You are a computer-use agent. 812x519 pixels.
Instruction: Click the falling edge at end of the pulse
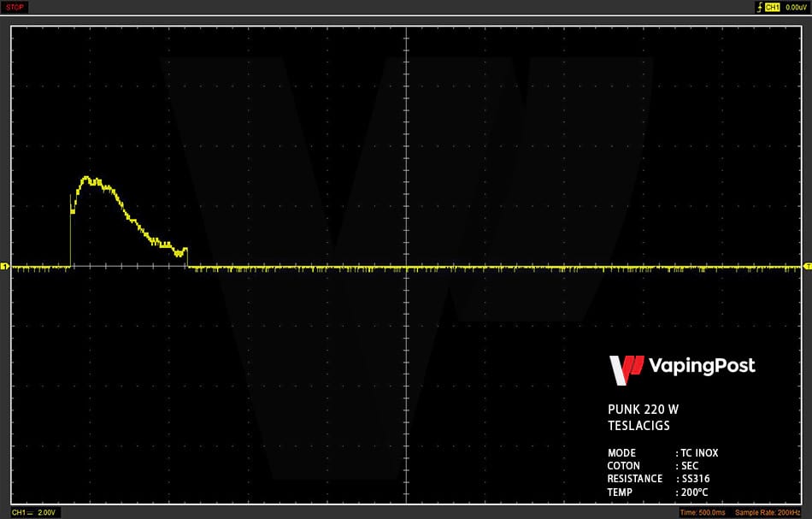click(x=187, y=258)
